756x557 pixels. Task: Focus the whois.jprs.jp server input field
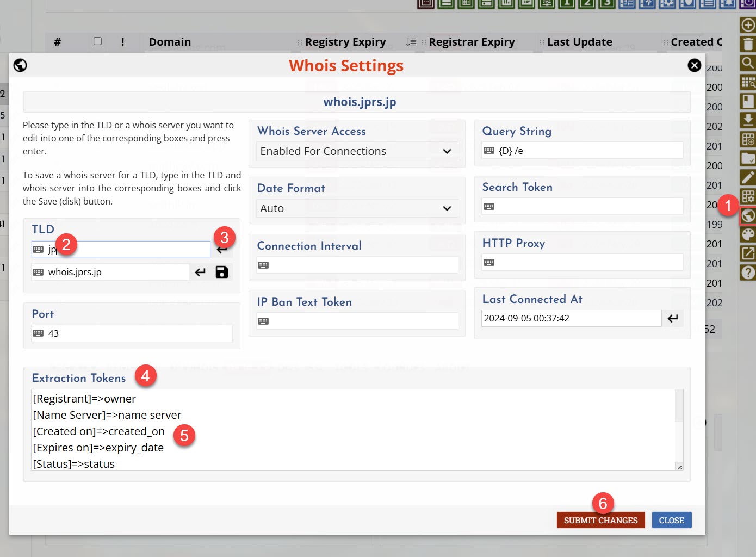click(110, 272)
